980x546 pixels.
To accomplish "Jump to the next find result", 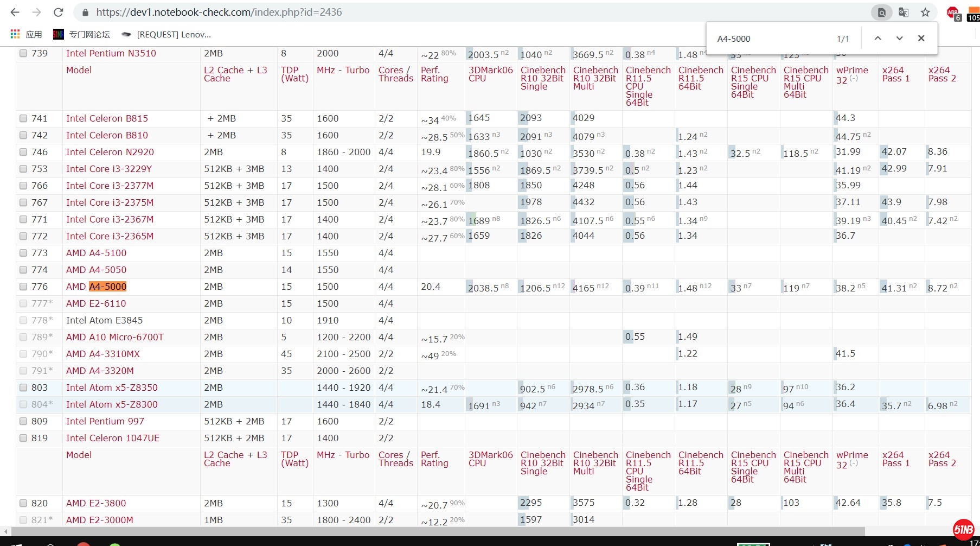I will click(x=899, y=38).
